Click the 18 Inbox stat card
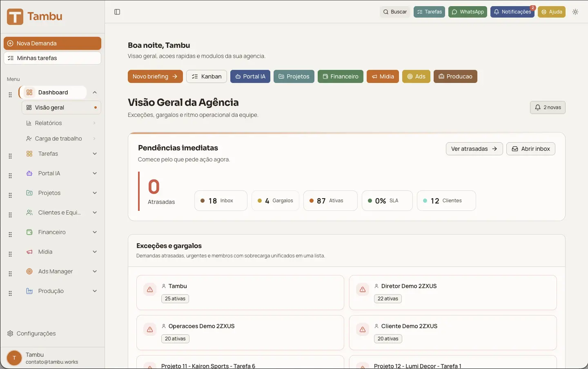 [x=221, y=201]
